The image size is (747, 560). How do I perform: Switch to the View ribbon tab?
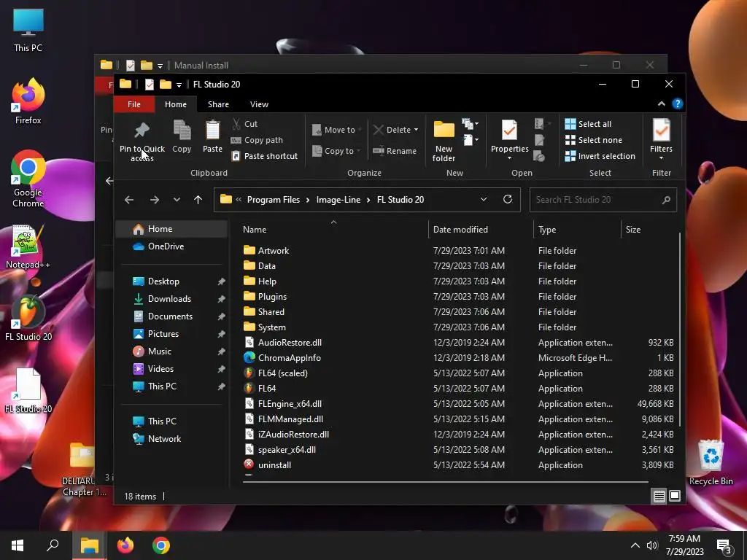click(259, 104)
